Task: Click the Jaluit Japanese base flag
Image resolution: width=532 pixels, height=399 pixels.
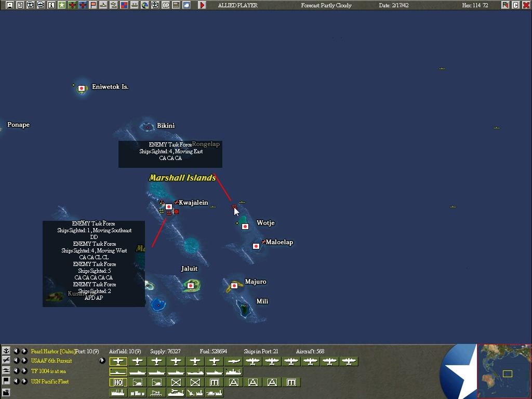Action: [x=190, y=286]
